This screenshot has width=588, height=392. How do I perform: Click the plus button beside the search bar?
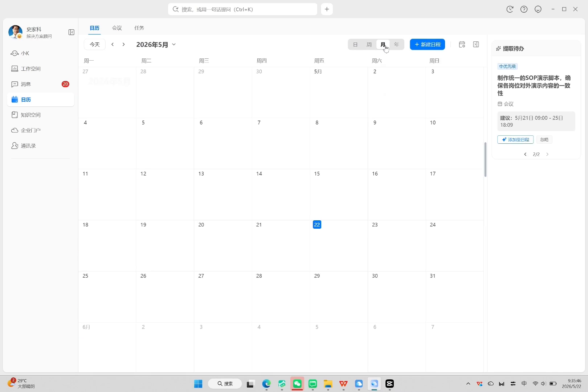[x=327, y=9]
